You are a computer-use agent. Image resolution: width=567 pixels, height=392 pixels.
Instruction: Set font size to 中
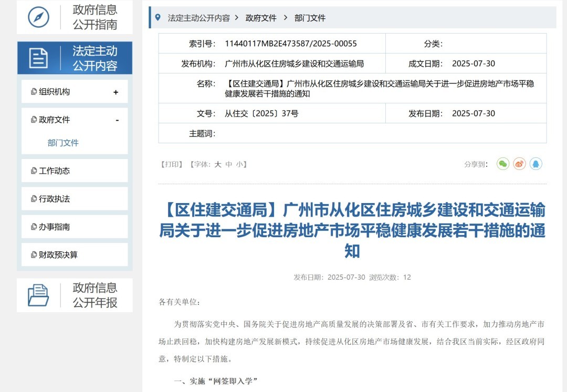point(228,164)
